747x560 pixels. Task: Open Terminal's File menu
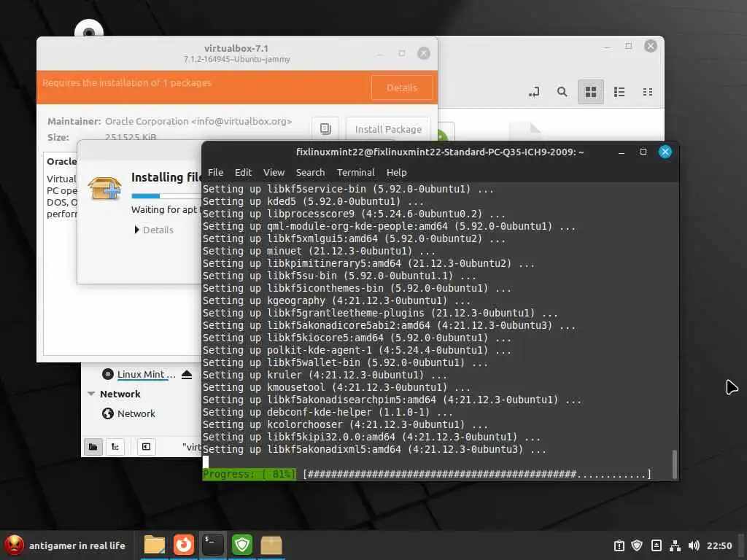tap(215, 172)
